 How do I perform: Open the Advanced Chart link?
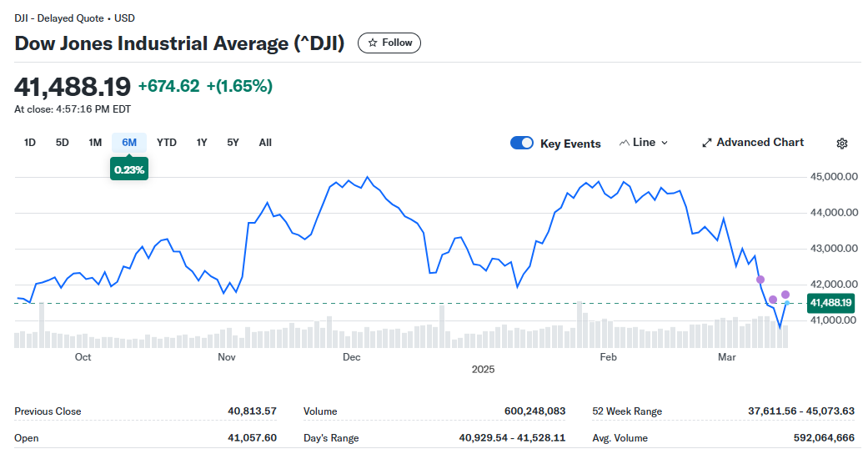(x=753, y=143)
